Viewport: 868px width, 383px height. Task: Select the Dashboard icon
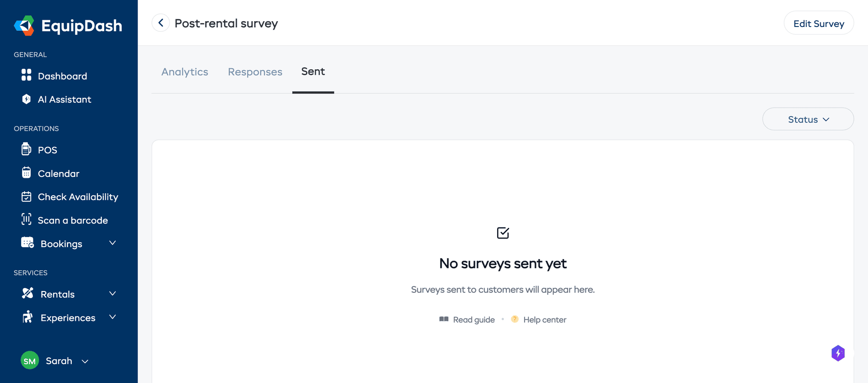[x=27, y=76]
